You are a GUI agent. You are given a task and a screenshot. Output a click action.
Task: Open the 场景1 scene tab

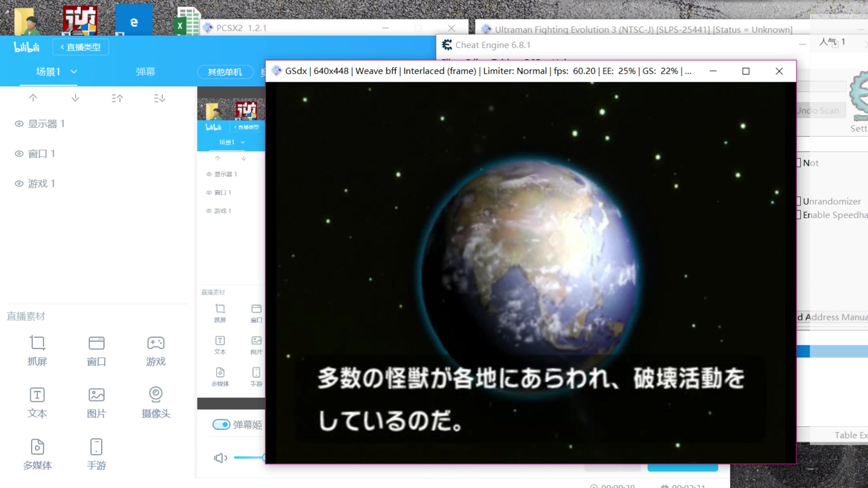[48, 71]
